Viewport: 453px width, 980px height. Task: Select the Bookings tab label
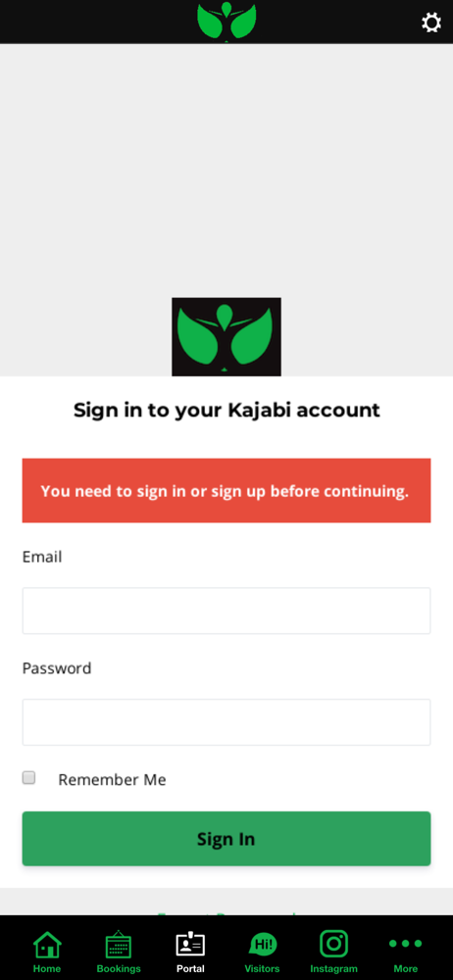(119, 969)
